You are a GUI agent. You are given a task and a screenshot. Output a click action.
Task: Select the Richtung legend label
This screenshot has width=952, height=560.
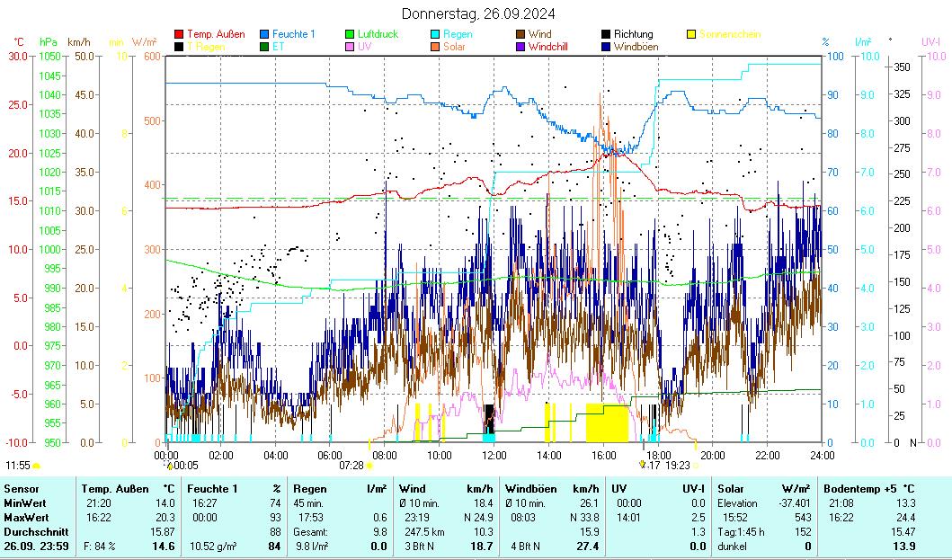coord(633,34)
